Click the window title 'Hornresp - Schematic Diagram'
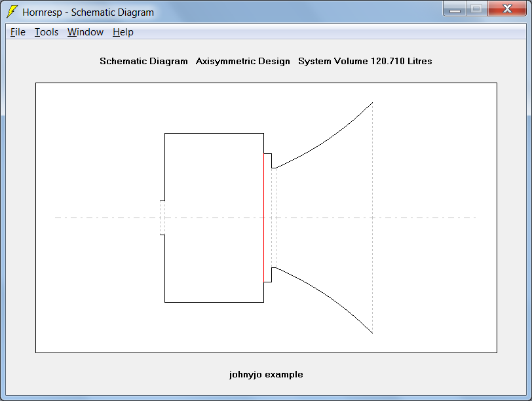The image size is (532, 401). [88, 12]
